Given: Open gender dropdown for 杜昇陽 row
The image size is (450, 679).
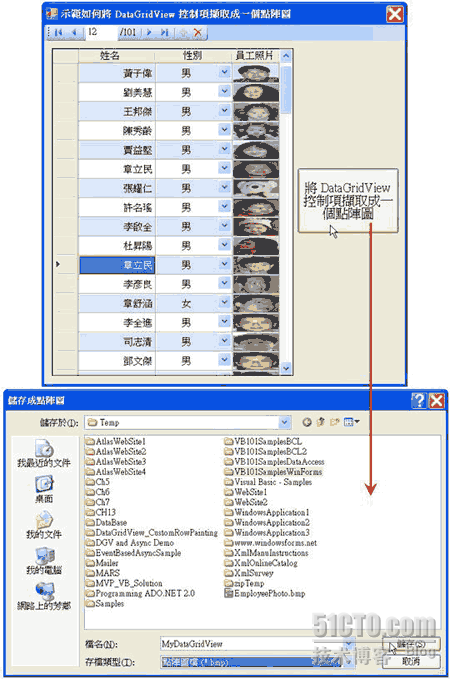Looking at the screenshot, I should click(x=224, y=245).
